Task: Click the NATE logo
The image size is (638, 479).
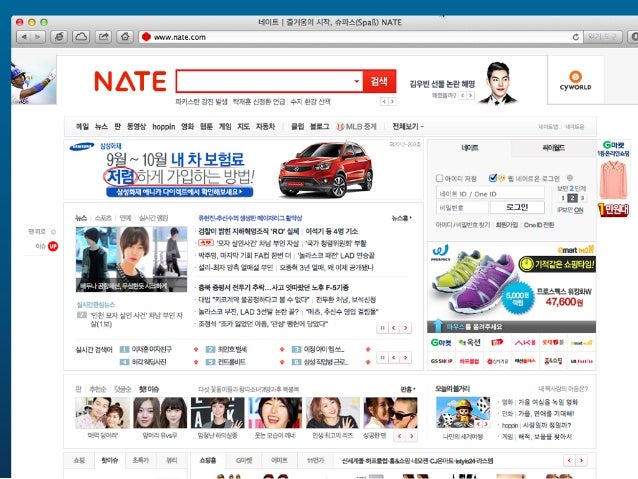Action: click(130, 81)
